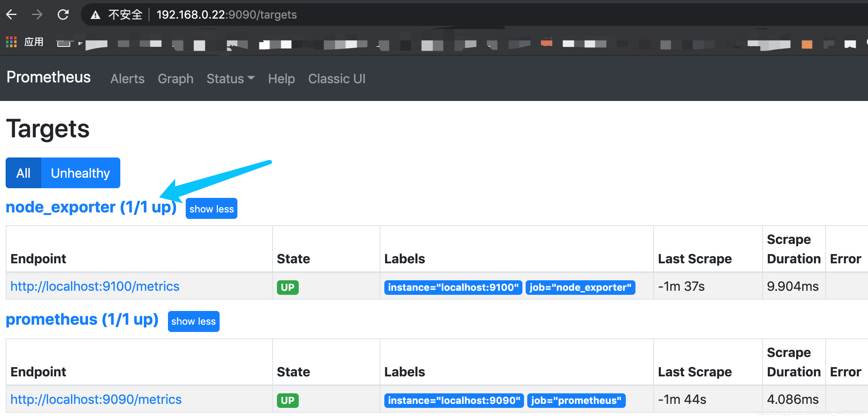
Task: Open http://localhost:9090/metrics endpoint link
Action: (x=96, y=399)
